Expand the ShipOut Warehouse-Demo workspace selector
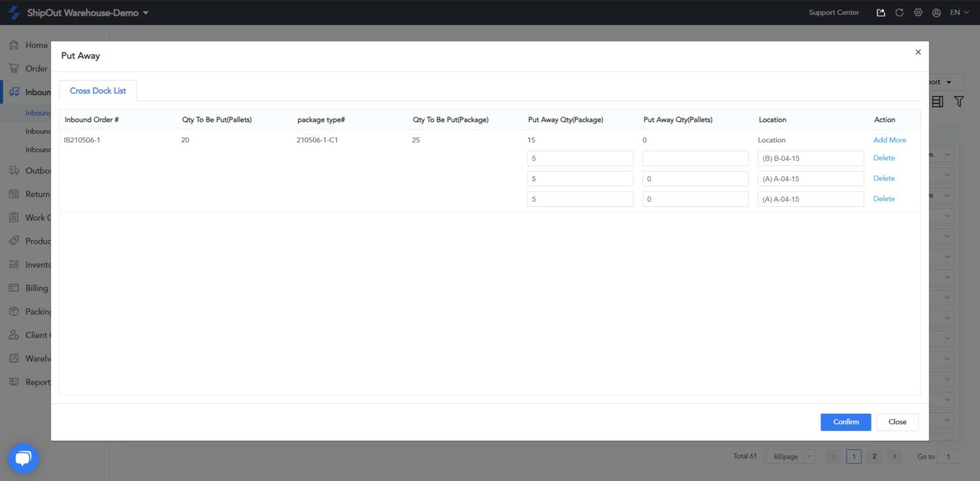The width and height of the screenshot is (980, 481). (83, 12)
